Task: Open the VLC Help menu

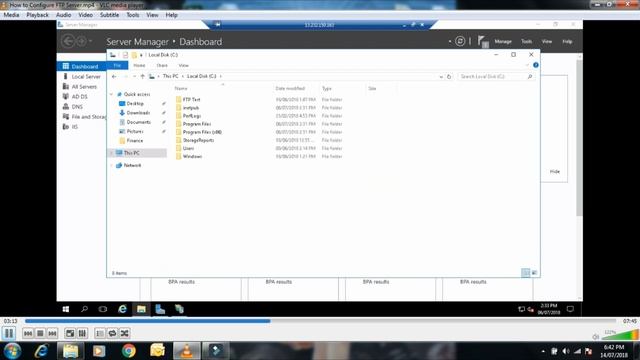Action: (x=171, y=15)
